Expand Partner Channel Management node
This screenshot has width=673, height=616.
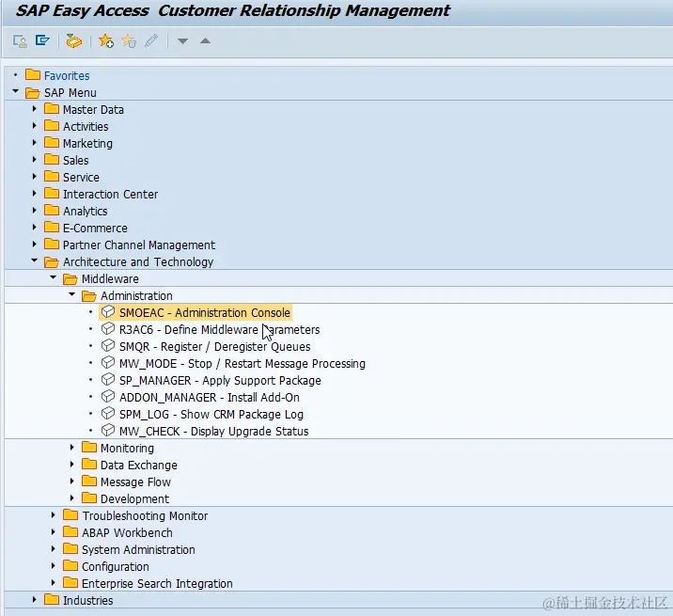pos(35,245)
